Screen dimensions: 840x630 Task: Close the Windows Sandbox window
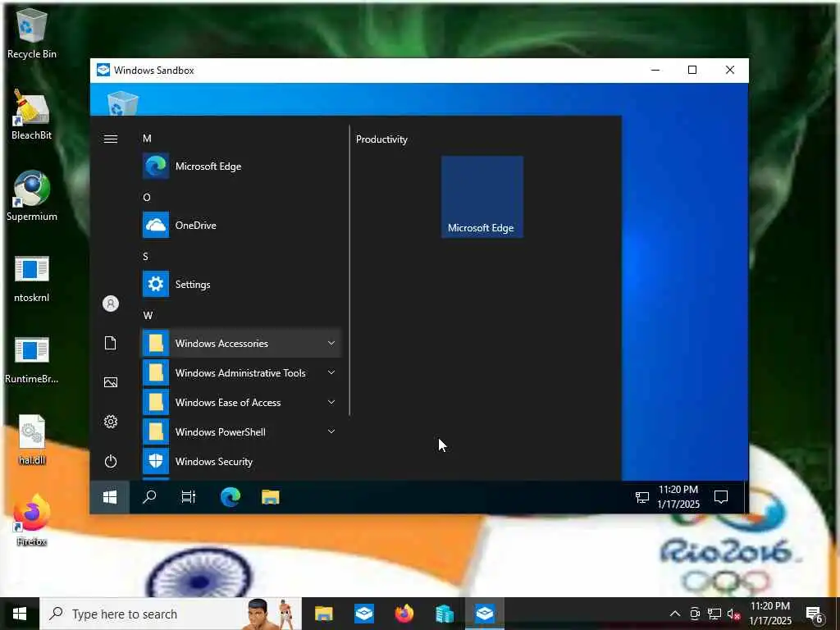coord(729,71)
